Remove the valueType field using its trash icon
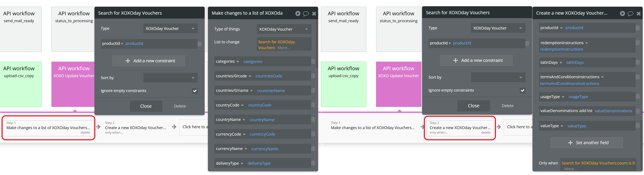This screenshot has height=175, width=644. click(638, 126)
